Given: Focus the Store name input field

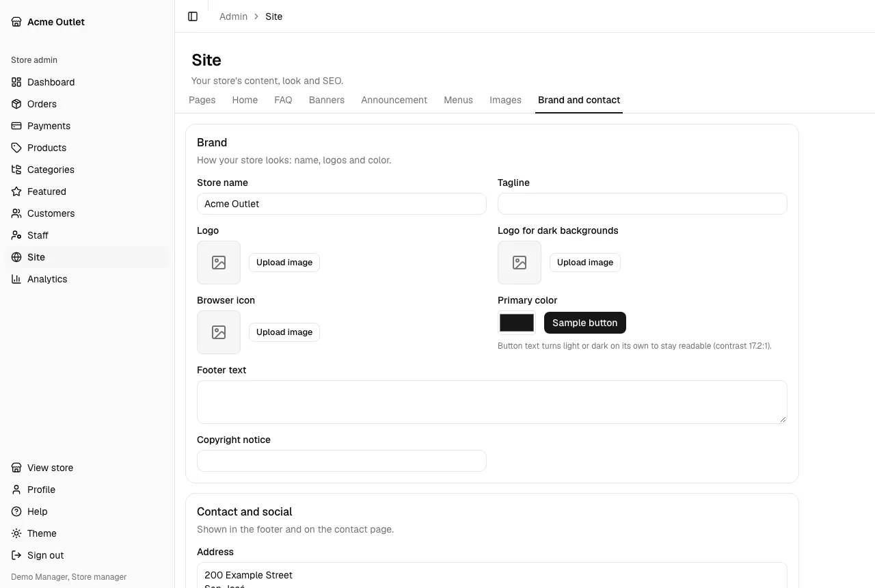Looking at the screenshot, I should click(x=342, y=204).
